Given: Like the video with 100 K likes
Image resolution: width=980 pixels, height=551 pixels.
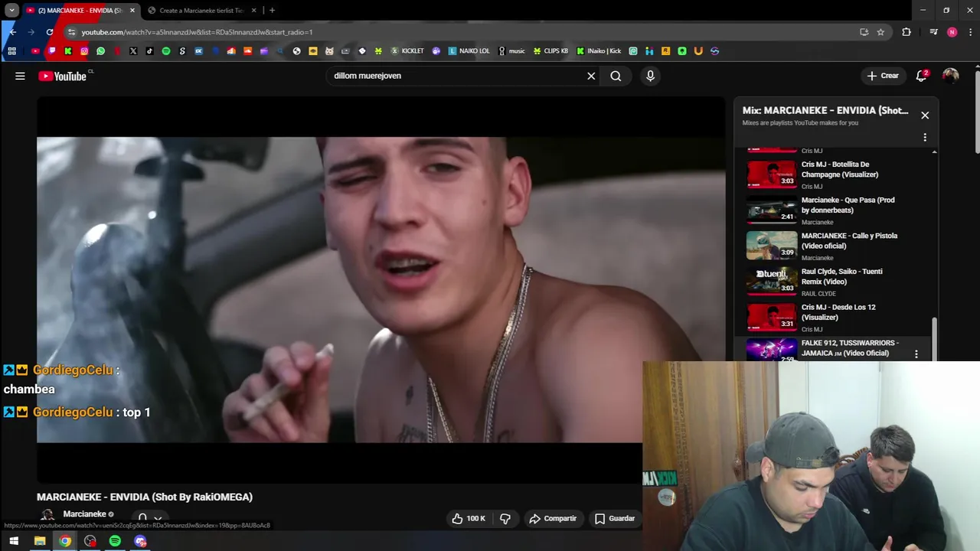Looking at the screenshot, I should 468,518.
